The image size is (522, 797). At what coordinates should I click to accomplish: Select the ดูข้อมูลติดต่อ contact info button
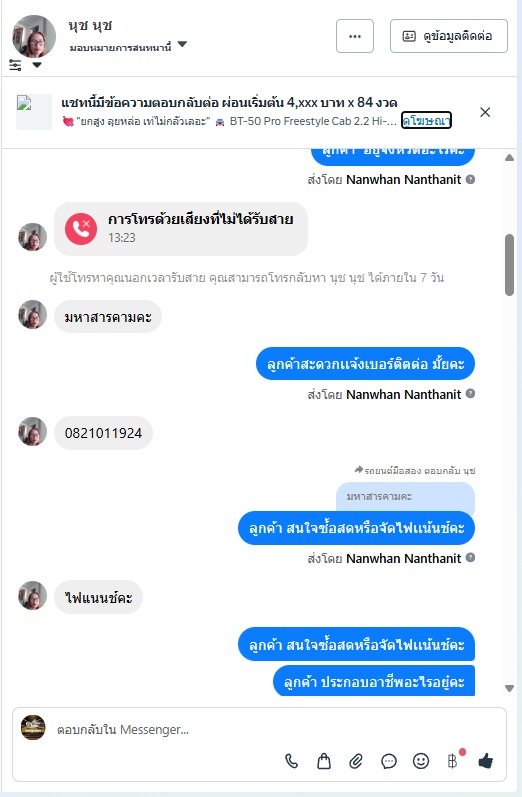pos(449,36)
